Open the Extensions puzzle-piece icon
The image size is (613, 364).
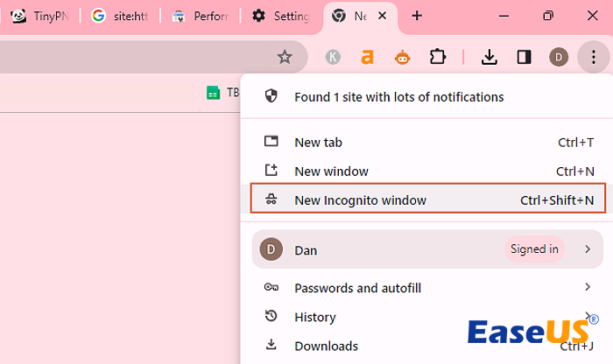click(438, 57)
